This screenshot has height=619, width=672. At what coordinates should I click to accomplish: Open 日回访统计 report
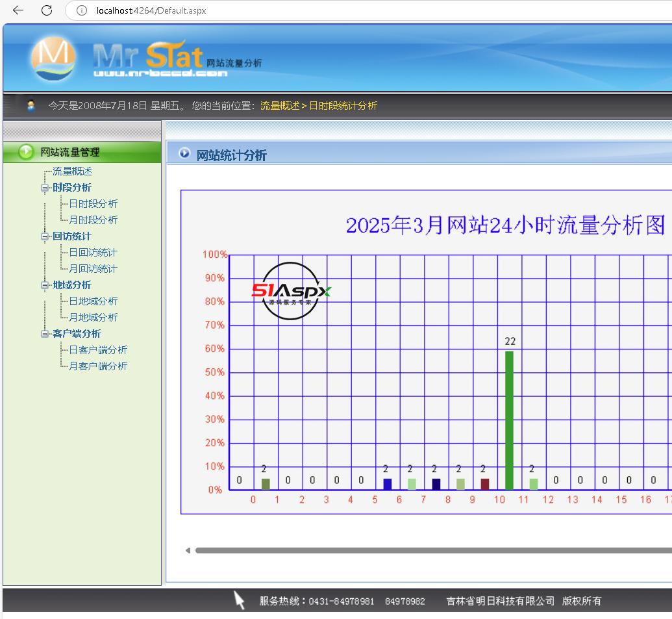(x=93, y=253)
